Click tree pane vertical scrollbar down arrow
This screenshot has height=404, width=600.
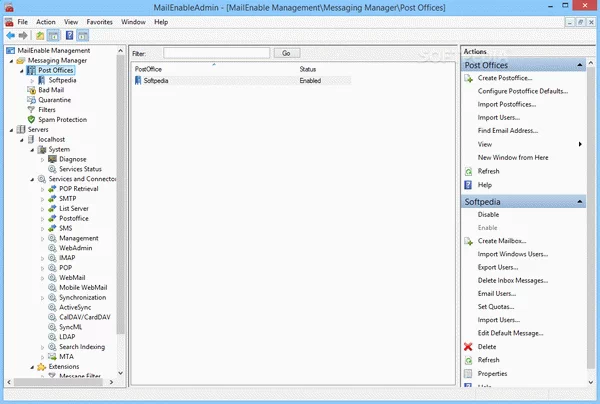coord(121,373)
